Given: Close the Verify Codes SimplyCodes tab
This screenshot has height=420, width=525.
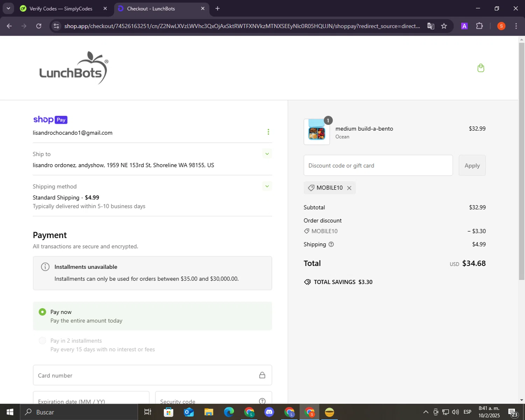Looking at the screenshot, I should 105,8.
